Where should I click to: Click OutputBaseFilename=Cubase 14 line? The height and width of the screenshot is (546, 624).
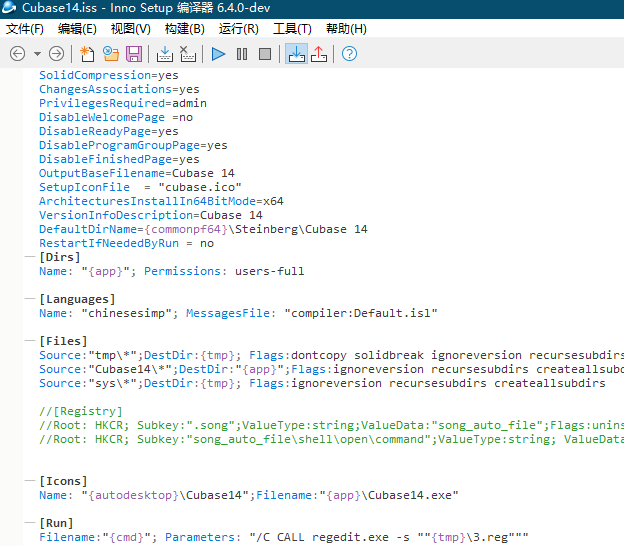(136, 173)
